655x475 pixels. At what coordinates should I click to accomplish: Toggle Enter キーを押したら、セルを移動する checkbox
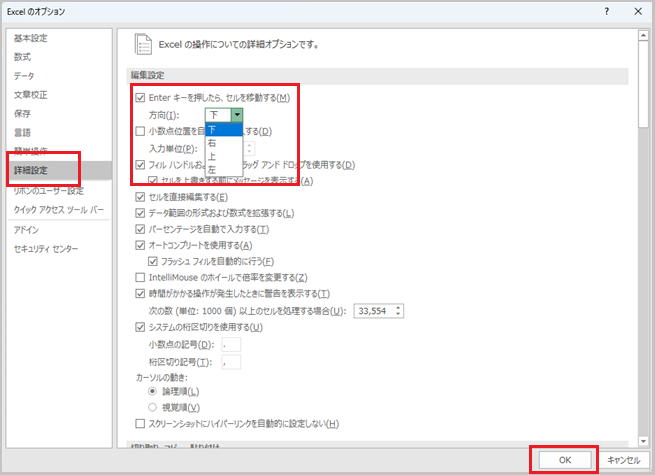(x=140, y=98)
